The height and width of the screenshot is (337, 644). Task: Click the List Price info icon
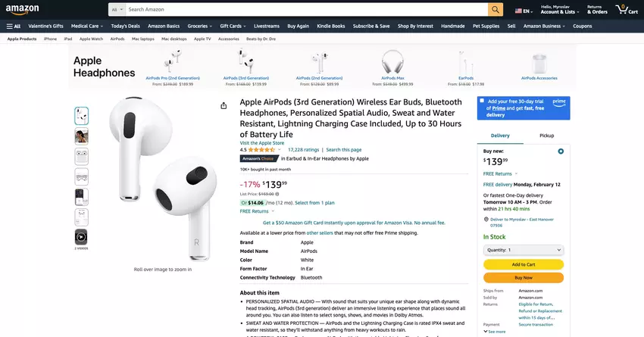(x=277, y=194)
